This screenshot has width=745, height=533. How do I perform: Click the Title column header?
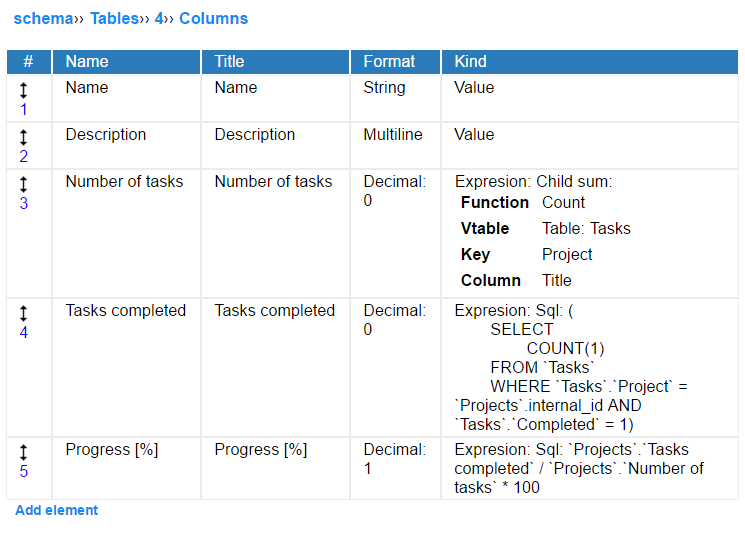(x=276, y=62)
